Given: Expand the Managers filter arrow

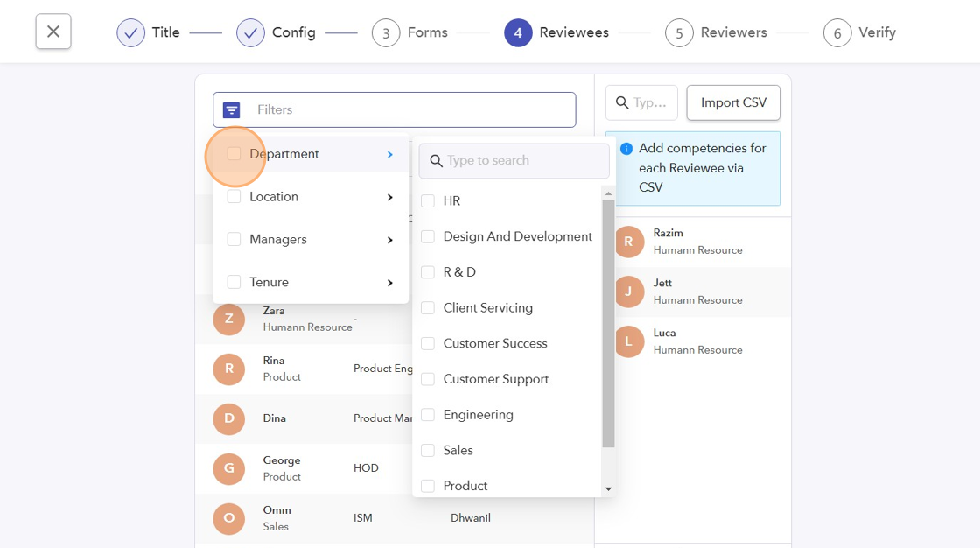Looking at the screenshot, I should [x=390, y=240].
